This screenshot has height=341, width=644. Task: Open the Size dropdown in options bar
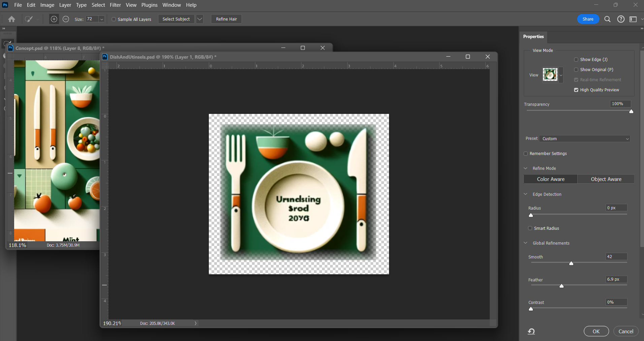pos(102,19)
